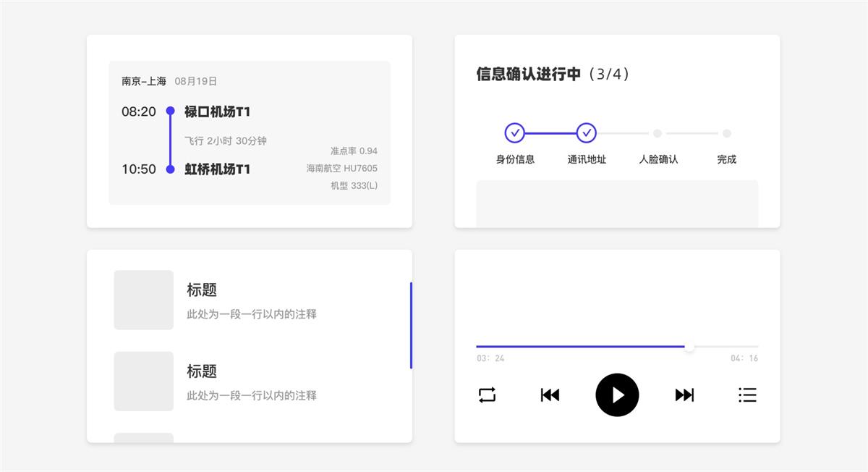Viewport: 868px width, 472px height.
Task: Click the 南京-上海 route heading
Action: pos(144,81)
